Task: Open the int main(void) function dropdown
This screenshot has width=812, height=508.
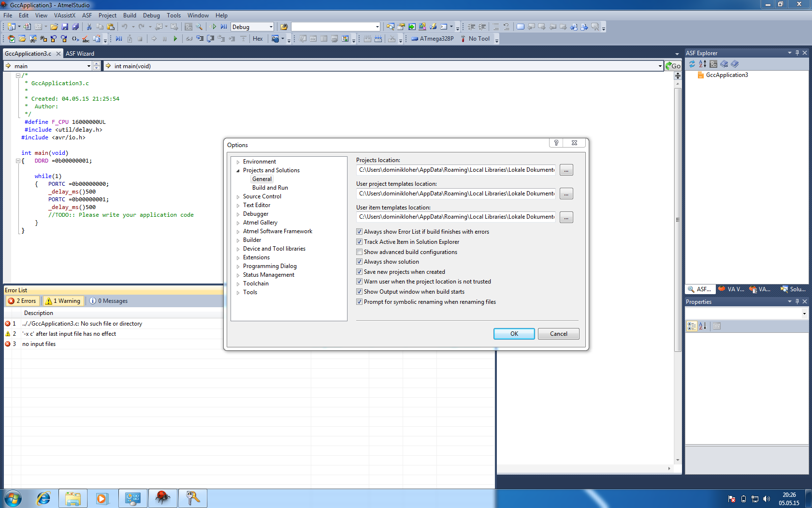Action: tap(660, 66)
